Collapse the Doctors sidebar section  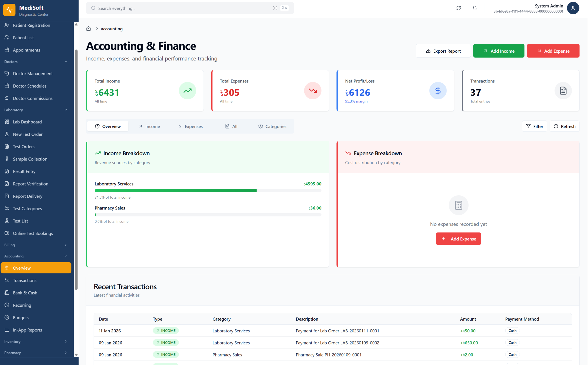[x=66, y=62]
